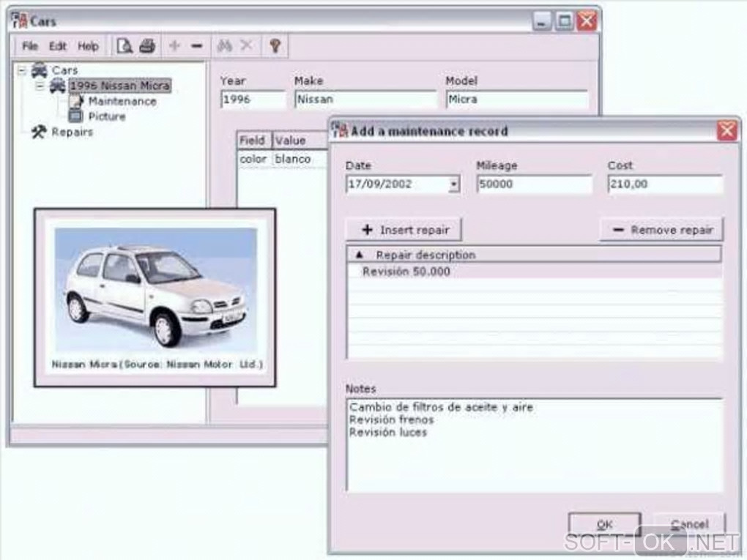Click the Remove repair button
Viewport: 747px width, 560px height.
[x=661, y=230]
